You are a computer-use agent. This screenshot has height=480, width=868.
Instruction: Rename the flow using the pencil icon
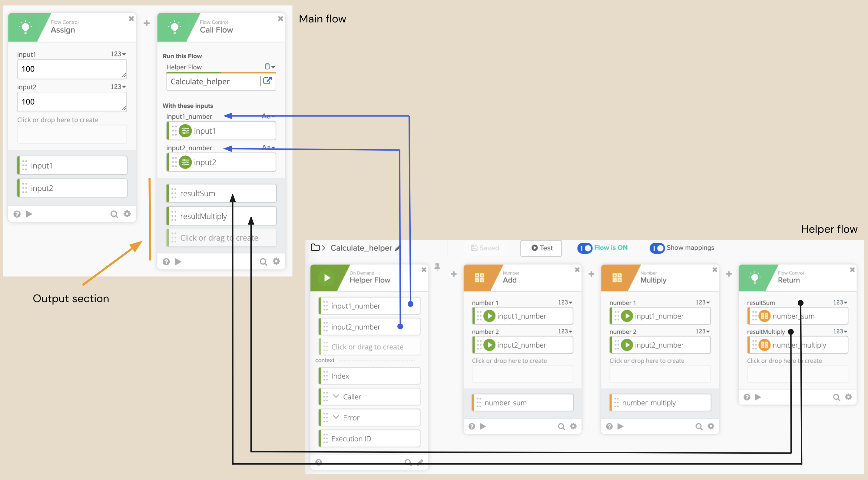coord(398,248)
